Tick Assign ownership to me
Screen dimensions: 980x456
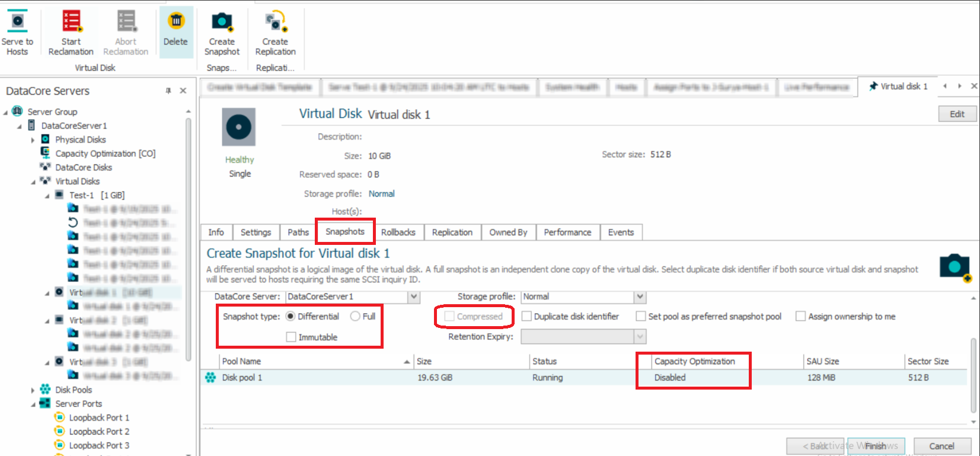800,317
